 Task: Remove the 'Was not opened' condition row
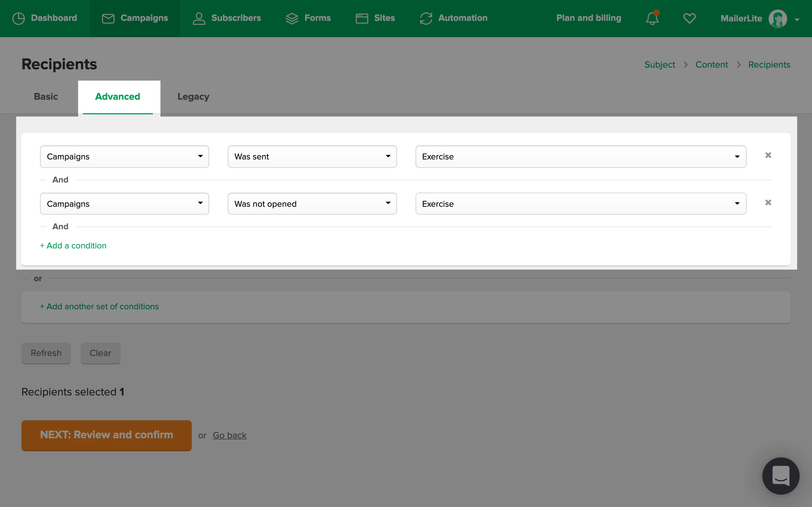(x=768, y=203)
